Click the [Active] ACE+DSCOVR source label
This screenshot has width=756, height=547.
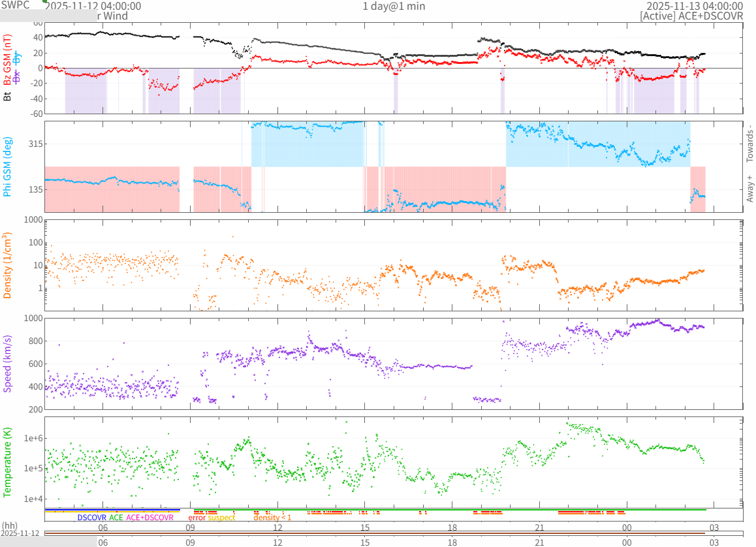click(x=691, y=16)
